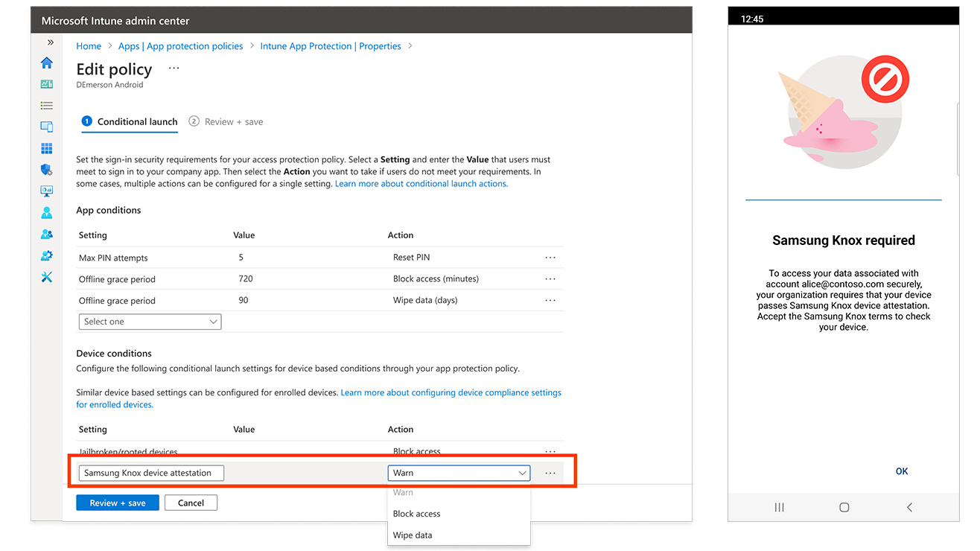
Task: Click the Cancel button
Action: [x=191, y=503]
